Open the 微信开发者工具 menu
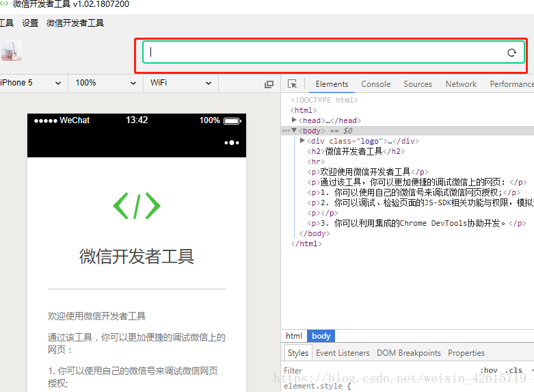Image resolution: width=534 pixels, height=392 pixels. click(x=75, y=23)
